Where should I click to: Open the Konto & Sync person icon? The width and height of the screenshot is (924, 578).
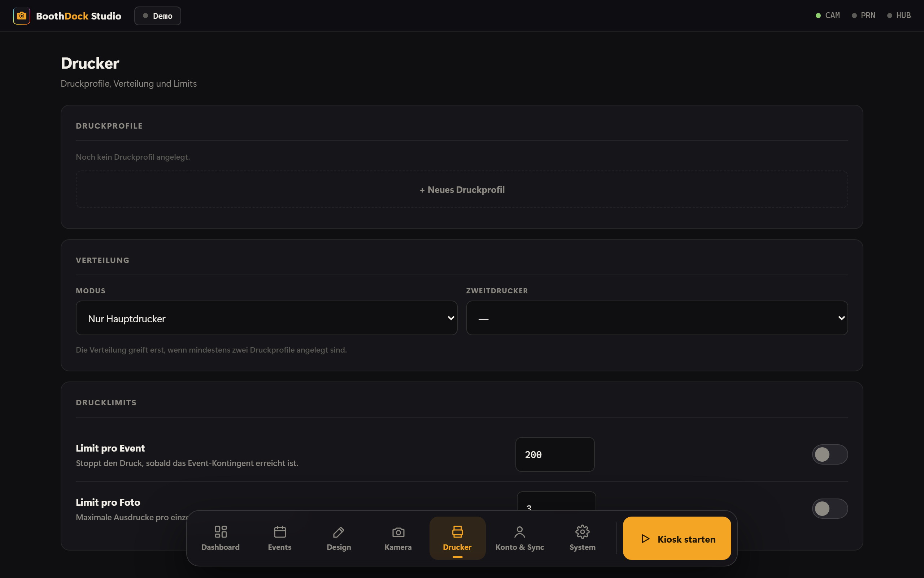520,531
